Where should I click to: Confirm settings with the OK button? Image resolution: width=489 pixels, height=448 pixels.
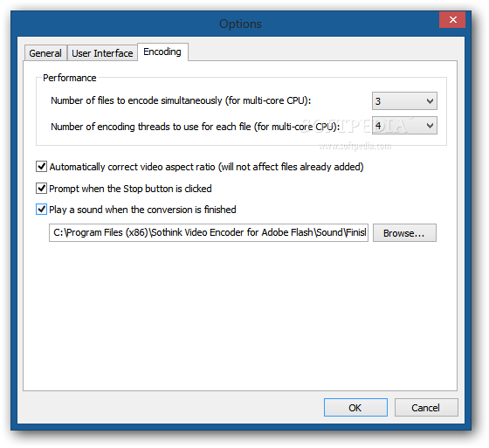(355, 408)
